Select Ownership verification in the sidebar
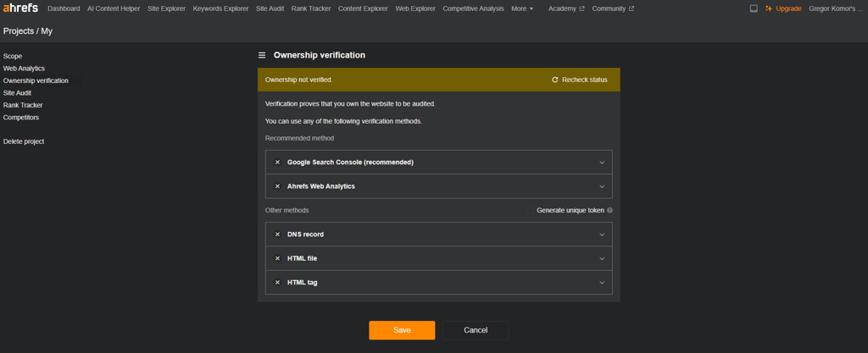This screenshot has width=868, height=353. [36, 80]
